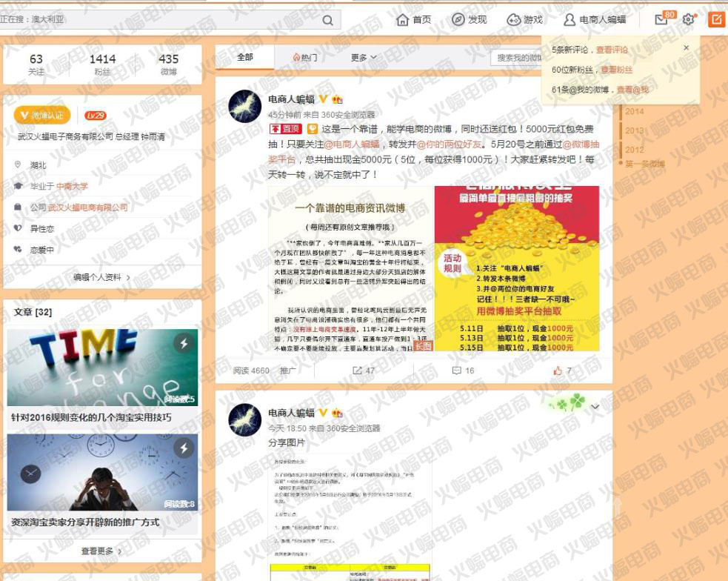The height and width of the screenshot is (581, 728).
Task: Click 编辑个人资料 edit profile link
Action: pos(101,277)
